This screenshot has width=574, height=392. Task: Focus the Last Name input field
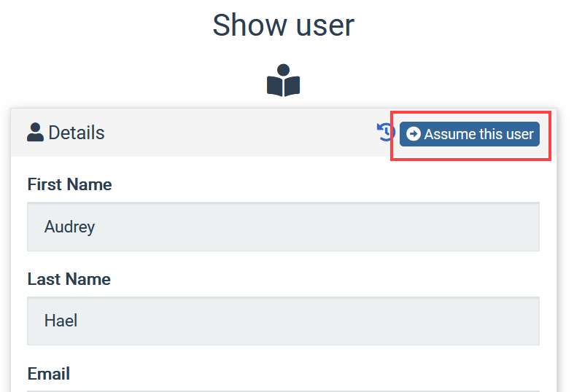(x=283, y=321)
